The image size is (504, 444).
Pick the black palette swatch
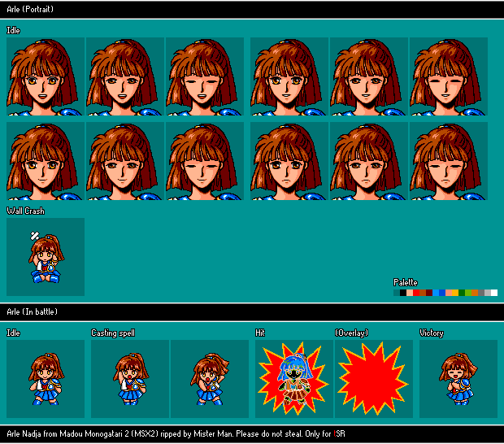(403, 293)
